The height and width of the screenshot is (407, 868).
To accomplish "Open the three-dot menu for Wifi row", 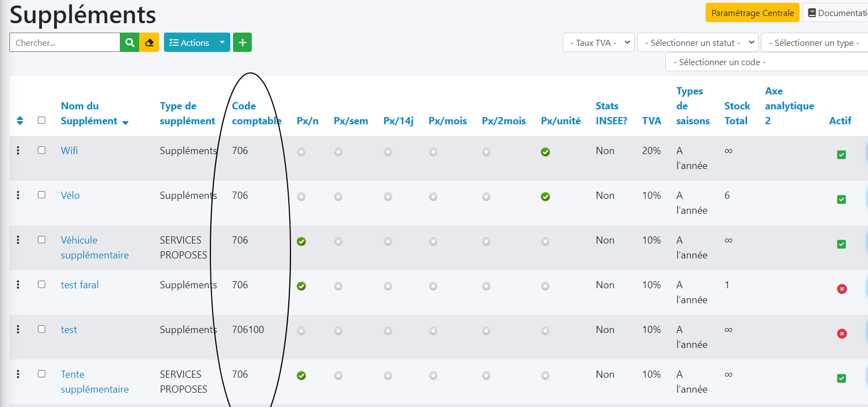I will [18, 150].
